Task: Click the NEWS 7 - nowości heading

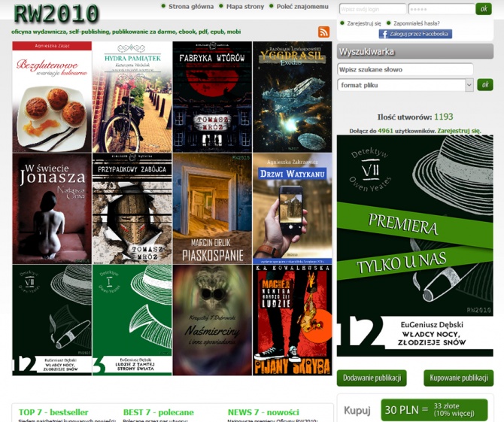Action: (263, 412)
